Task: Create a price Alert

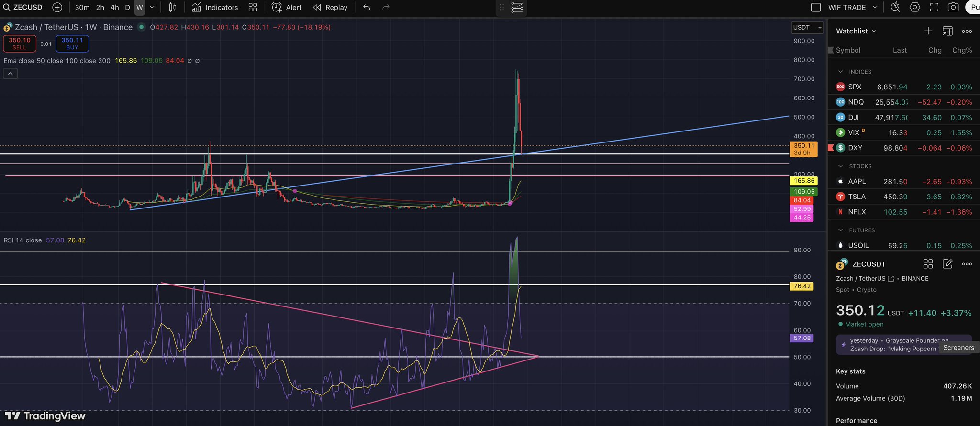Action: tap(287, 8)
